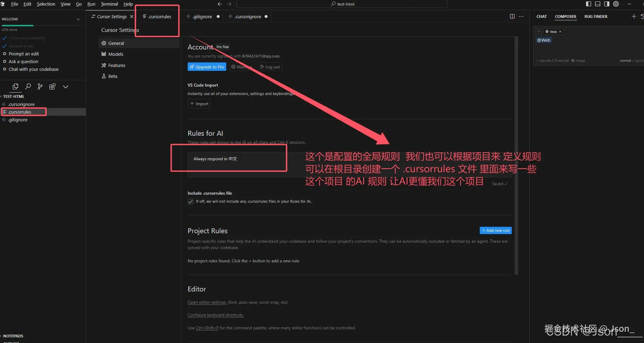
Task: Switch to the .gitignore editor tab
Action: click(203, 16)
